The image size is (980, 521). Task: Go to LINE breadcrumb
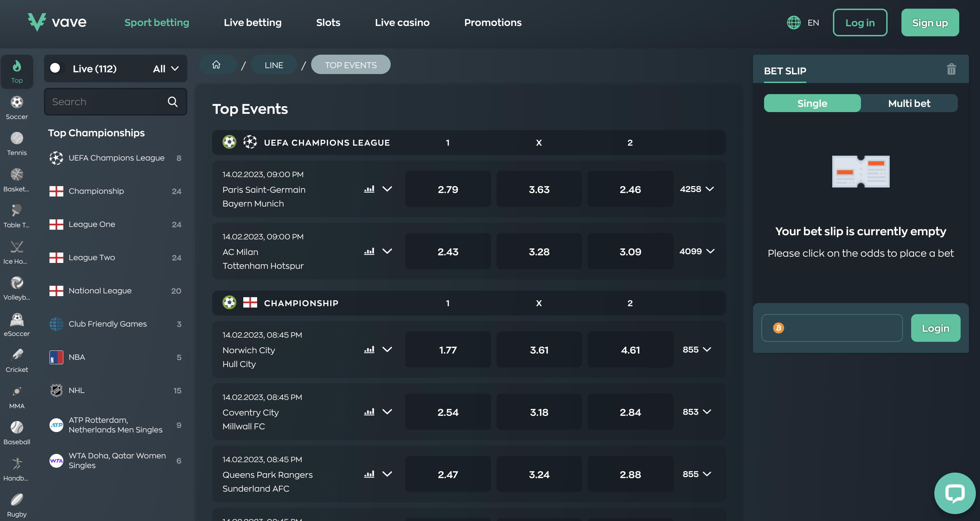click(274, 65)
